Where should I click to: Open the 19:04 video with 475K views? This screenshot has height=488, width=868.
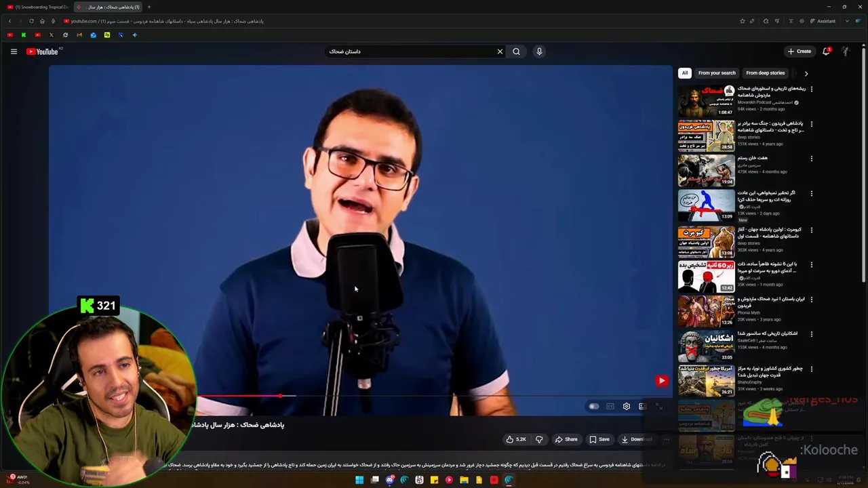[706, 170]
